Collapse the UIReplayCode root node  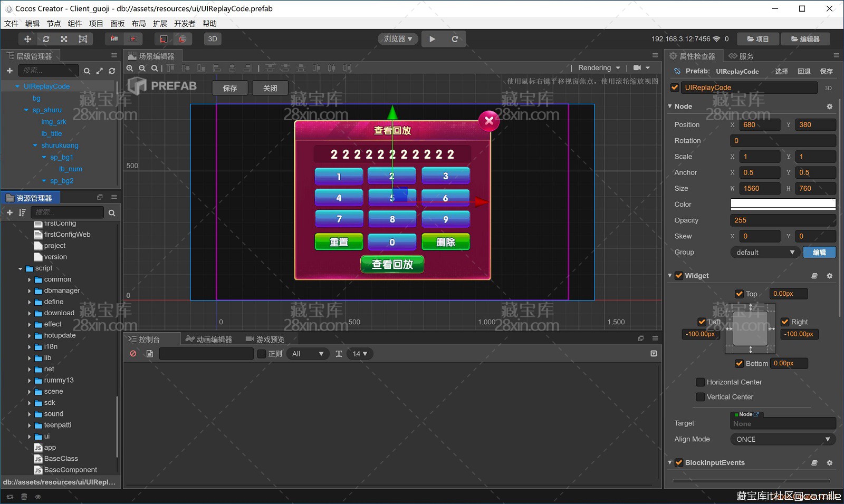(x=17, y=86)
